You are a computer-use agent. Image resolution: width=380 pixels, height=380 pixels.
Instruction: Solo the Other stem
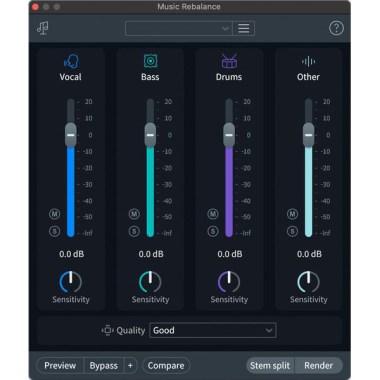click(292, 231)
